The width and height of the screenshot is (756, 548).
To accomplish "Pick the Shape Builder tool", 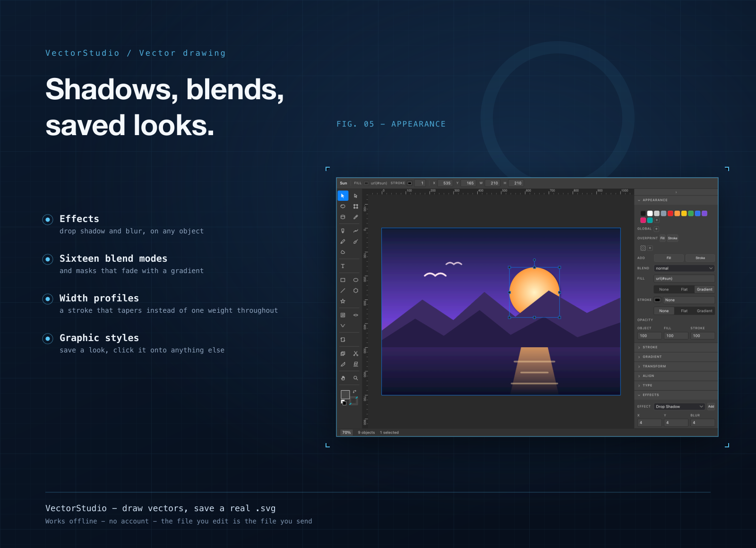I will pyautogui.click(x=343, y=353).
